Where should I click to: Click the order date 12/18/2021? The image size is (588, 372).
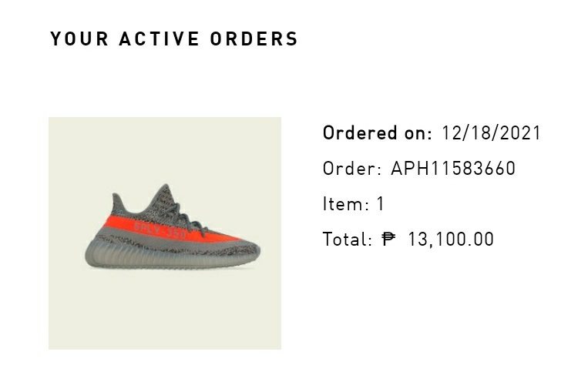click(492, 132)
